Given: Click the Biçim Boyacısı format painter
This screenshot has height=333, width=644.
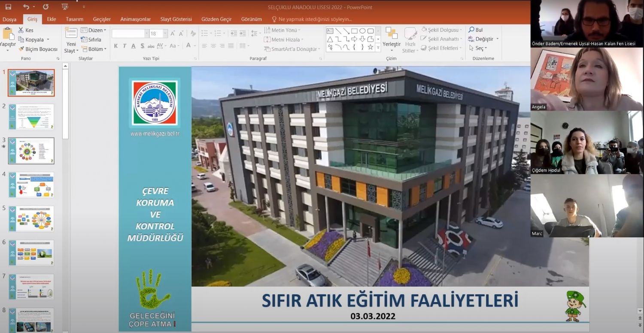Looking at the screenshot, I should tap(38, 49).
